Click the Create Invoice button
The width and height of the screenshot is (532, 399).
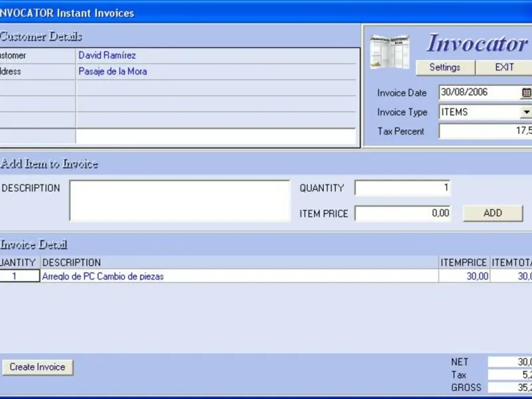pyautogui.click(x=37, y=367)
